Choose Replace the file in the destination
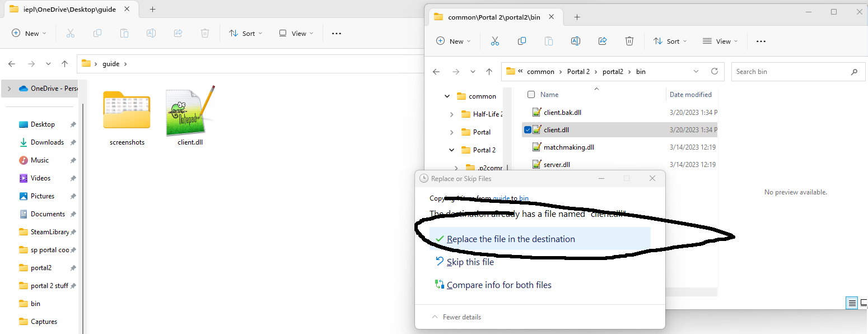Image resolution: width=868 pixels, height=334 pixels. [x=540, y=239]
